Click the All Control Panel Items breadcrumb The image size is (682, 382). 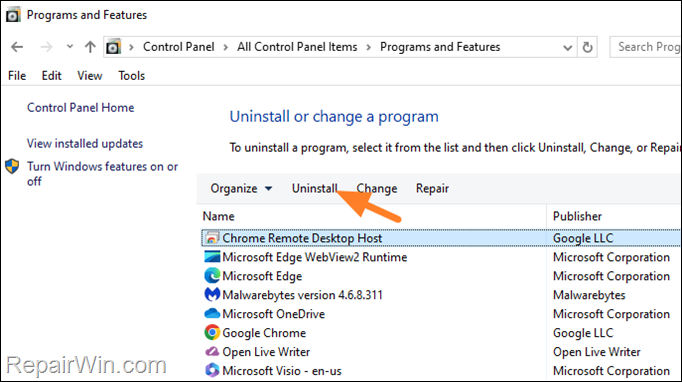tap(297, 47)
